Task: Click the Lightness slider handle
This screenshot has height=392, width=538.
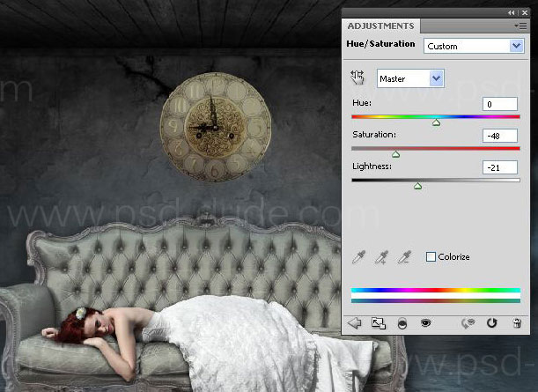Action: [x=417, y=186]
